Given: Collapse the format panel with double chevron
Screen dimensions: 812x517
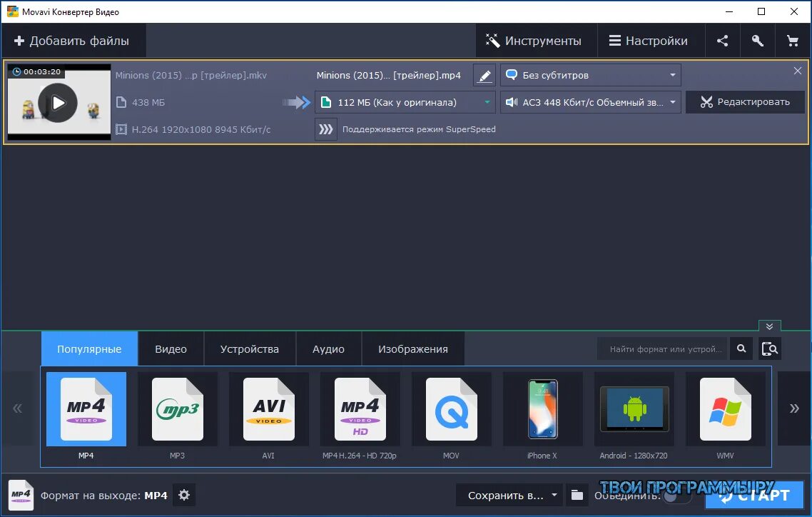Looking at the screenshot, I should [769, 326].
